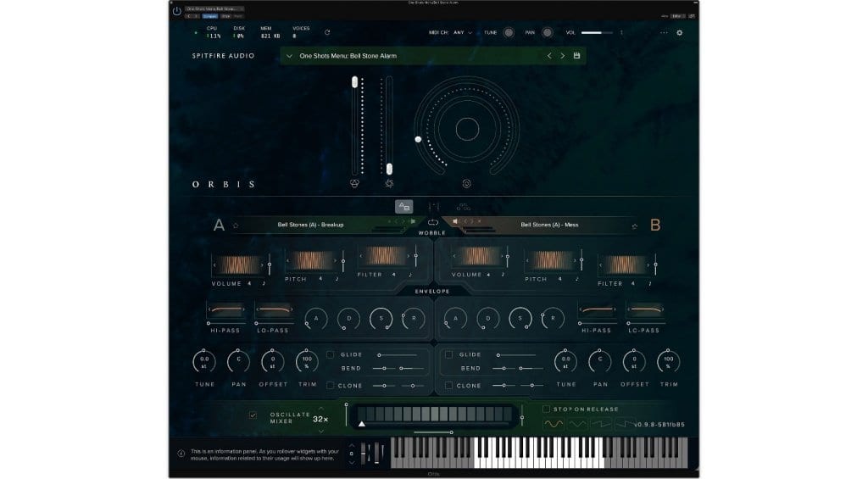Screen dimensions: 868x479
Task: Click the ENVELOPE section label
Action: (x=432, y=292)
